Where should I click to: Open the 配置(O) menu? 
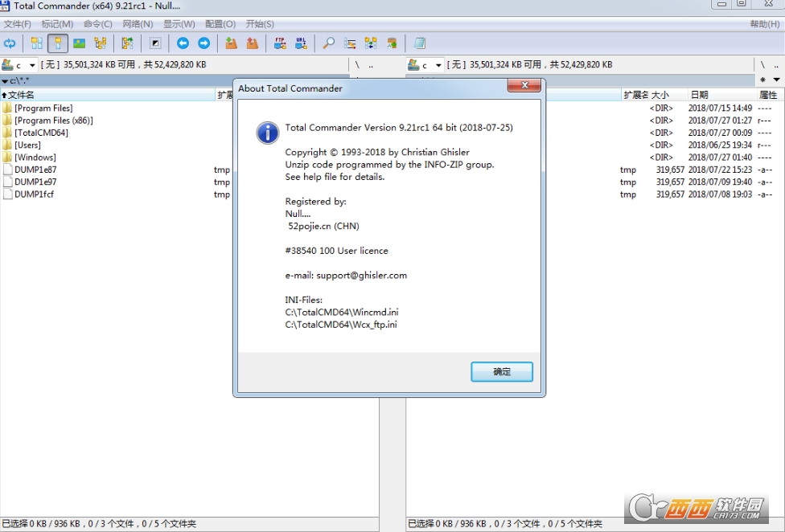[220, 24]
